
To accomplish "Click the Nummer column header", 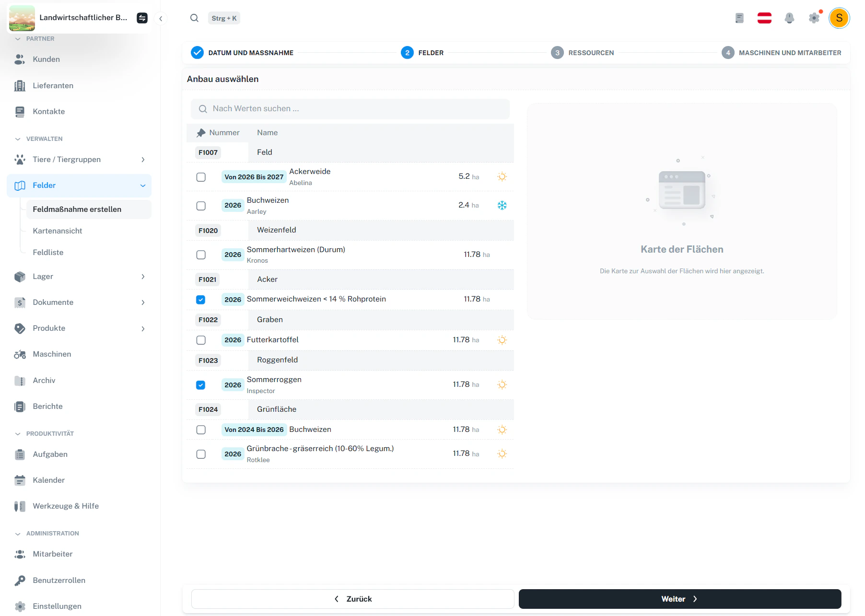I will 224,133.
